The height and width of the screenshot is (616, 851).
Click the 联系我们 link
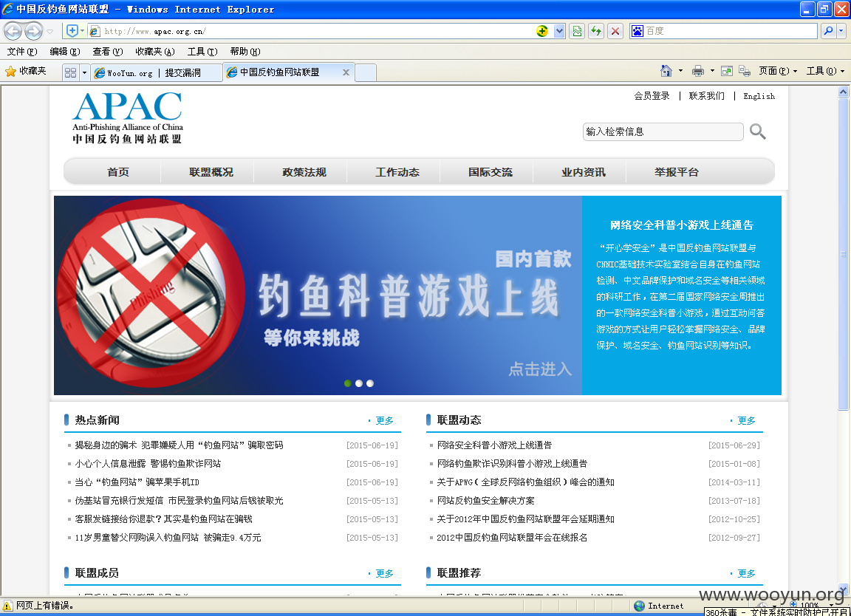706,96
